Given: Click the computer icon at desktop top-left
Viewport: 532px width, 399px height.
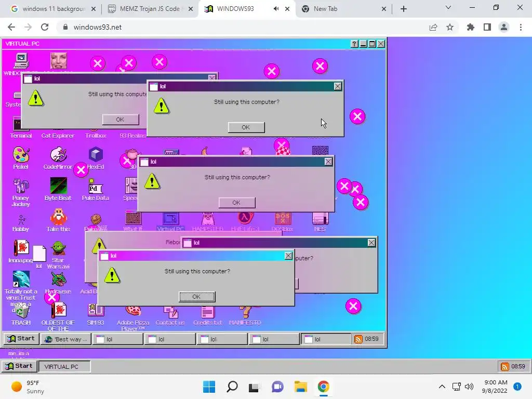Looking at the screenshot, I should [21, 61].
